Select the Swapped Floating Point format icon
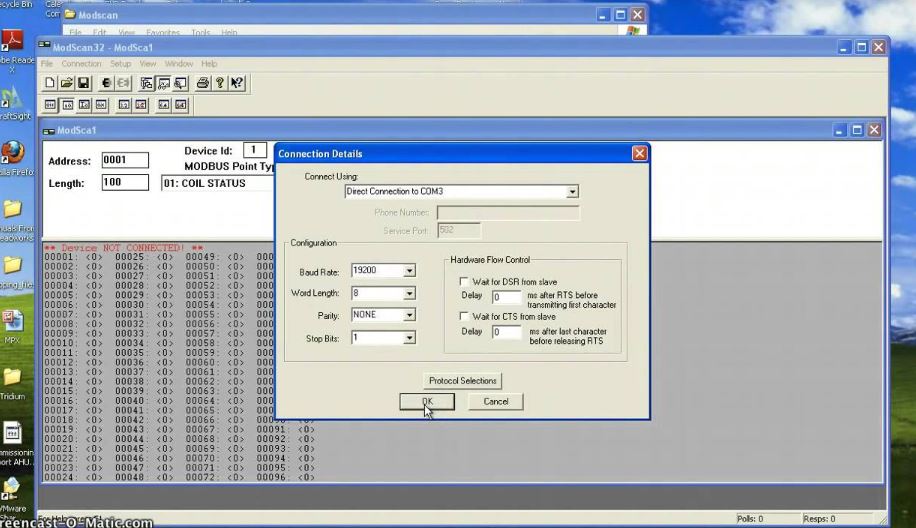This screenshot has height=528, width=916. (x=141, y=105)
